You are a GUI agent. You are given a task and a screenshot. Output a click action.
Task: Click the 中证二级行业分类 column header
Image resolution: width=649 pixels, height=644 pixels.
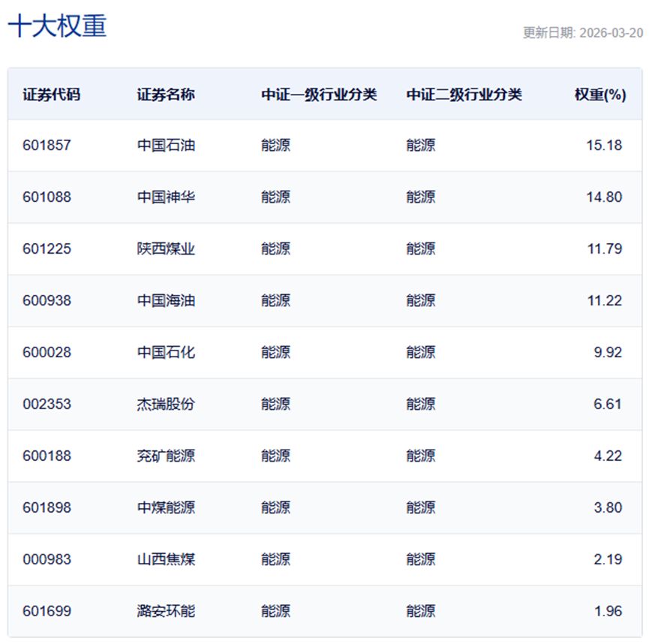click(x=464, y=95)
